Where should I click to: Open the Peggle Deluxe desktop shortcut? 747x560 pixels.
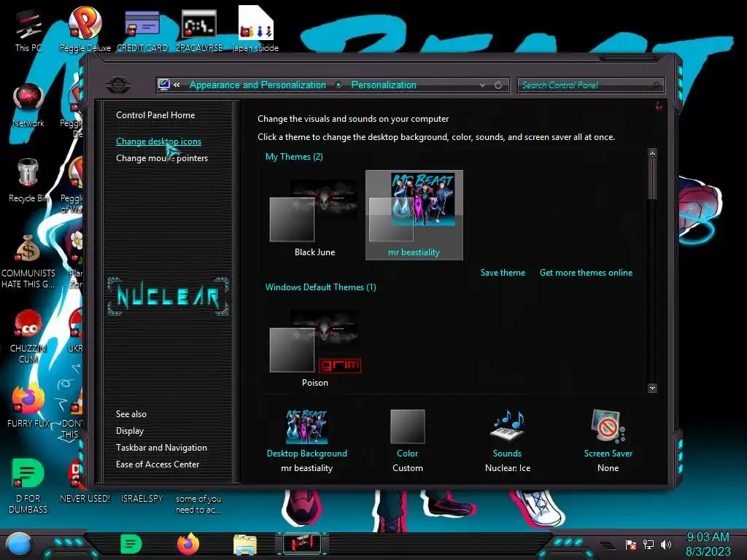pos(85,29)
